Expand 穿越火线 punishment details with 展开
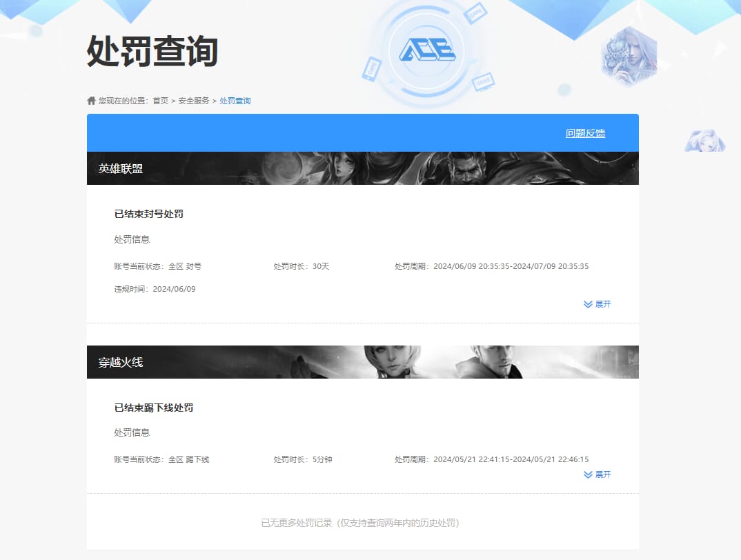Image resolution: width=741 pixels, height=560 pixels. coord(597,474)
